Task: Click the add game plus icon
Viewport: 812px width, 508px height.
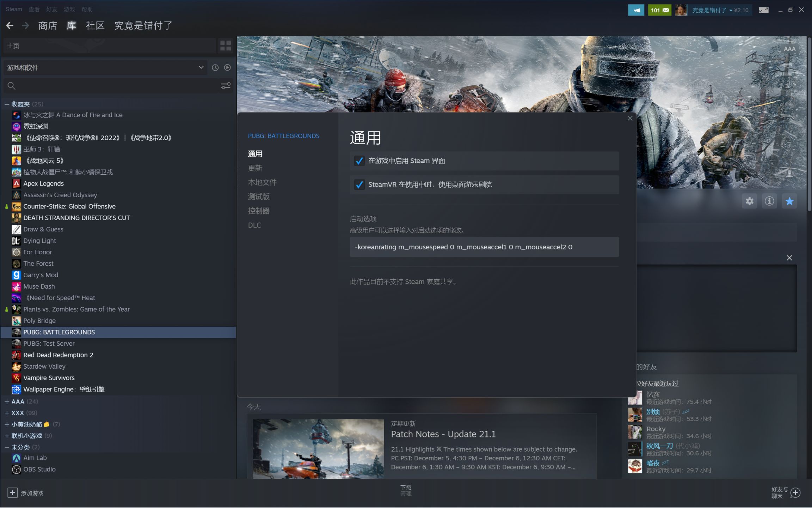Action: coord(12,493)
